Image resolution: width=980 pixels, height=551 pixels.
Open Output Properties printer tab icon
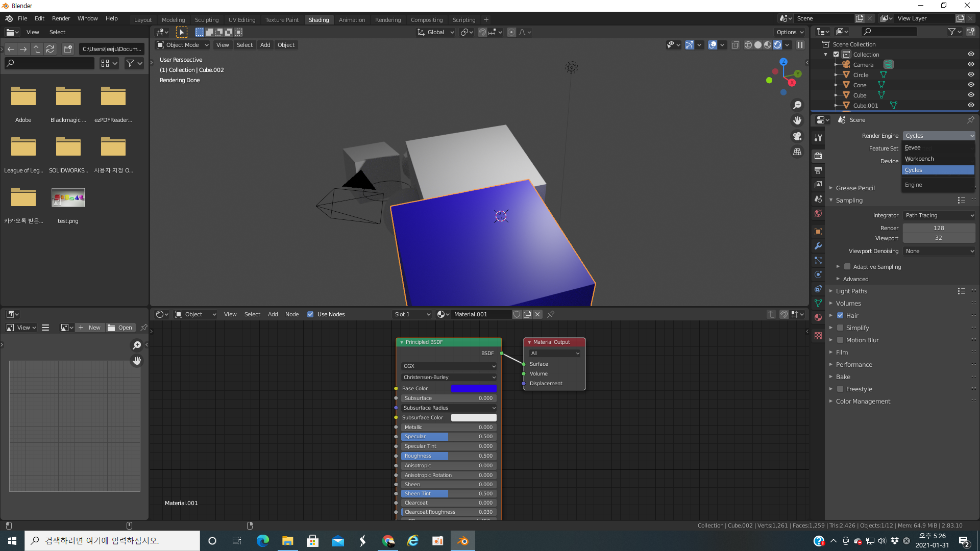pyautogui.click(x=818, y=170)
